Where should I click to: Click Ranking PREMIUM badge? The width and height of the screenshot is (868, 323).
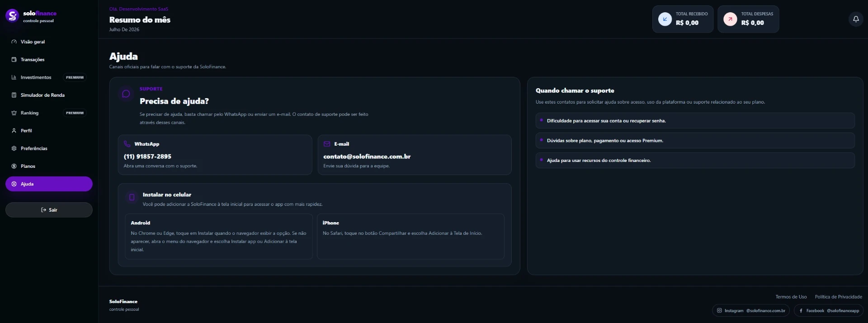point(75,113)
